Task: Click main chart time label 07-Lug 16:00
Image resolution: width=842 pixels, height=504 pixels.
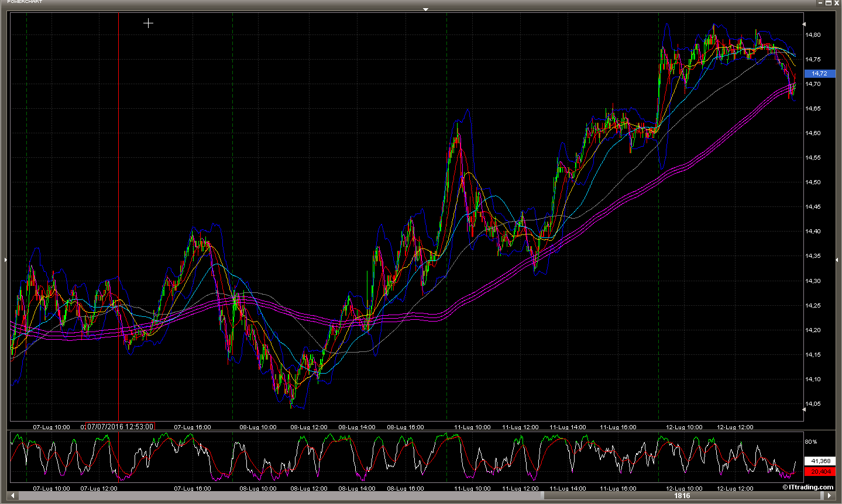Action: [193, 427]
